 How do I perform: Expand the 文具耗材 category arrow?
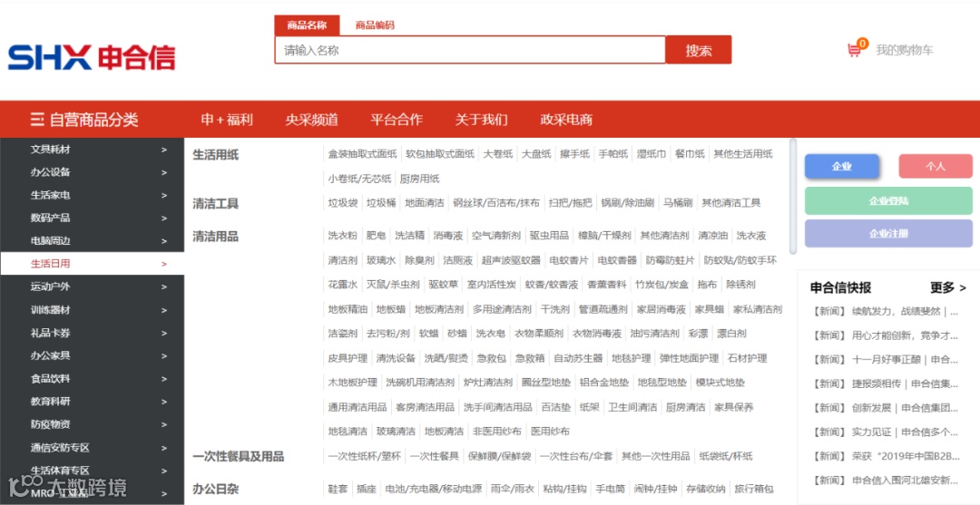pos(163,150)
